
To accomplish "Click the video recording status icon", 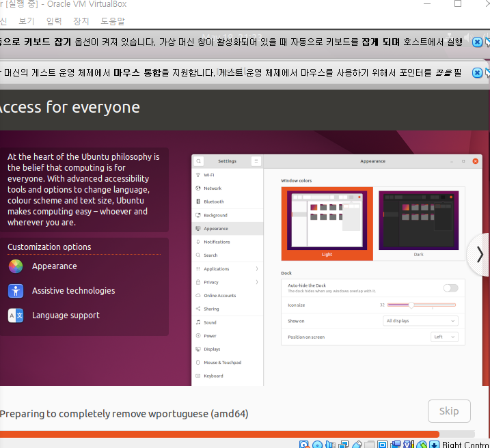I will (x=395, y=445).
